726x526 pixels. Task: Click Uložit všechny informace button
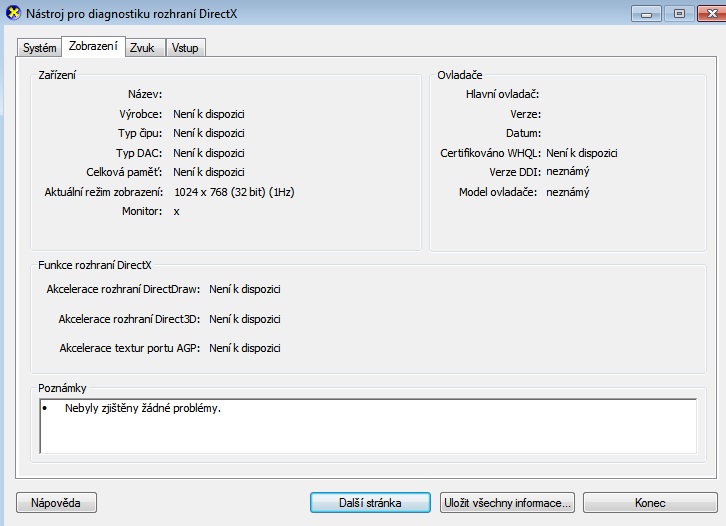[x=507, y=503]
